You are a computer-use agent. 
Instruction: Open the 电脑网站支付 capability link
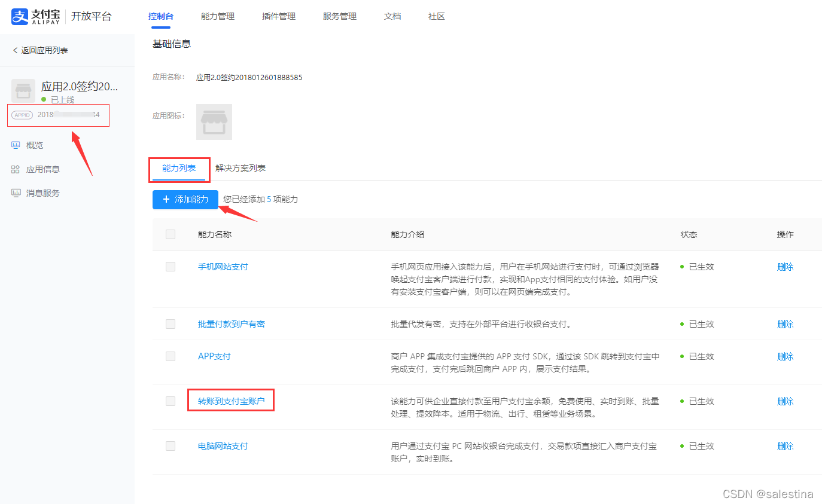(x=223, y=446)
